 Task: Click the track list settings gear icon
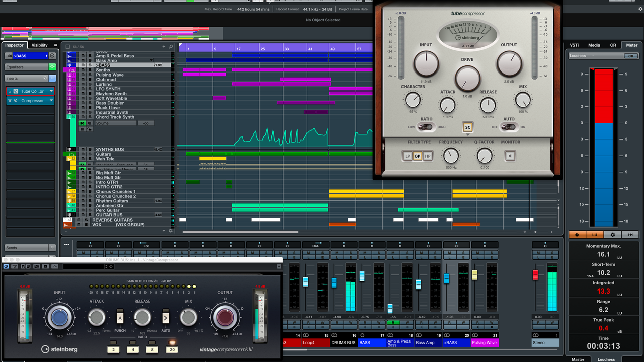click(171, 231)
